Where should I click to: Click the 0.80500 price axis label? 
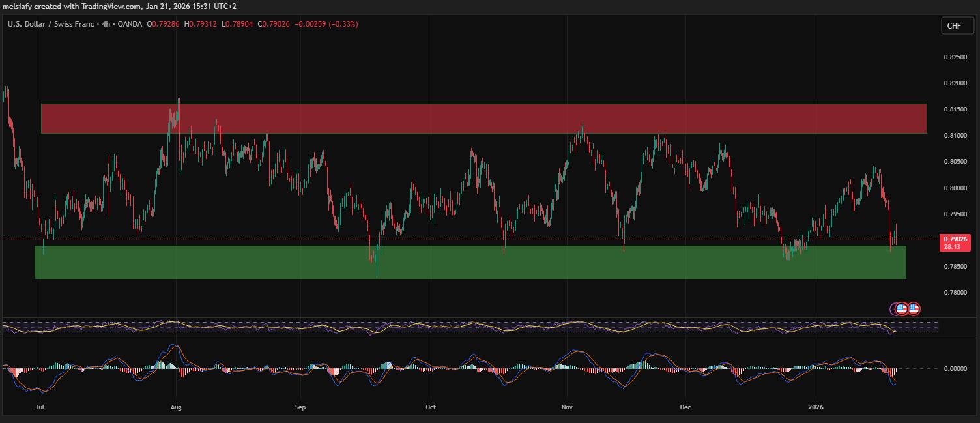coord(955,162)
